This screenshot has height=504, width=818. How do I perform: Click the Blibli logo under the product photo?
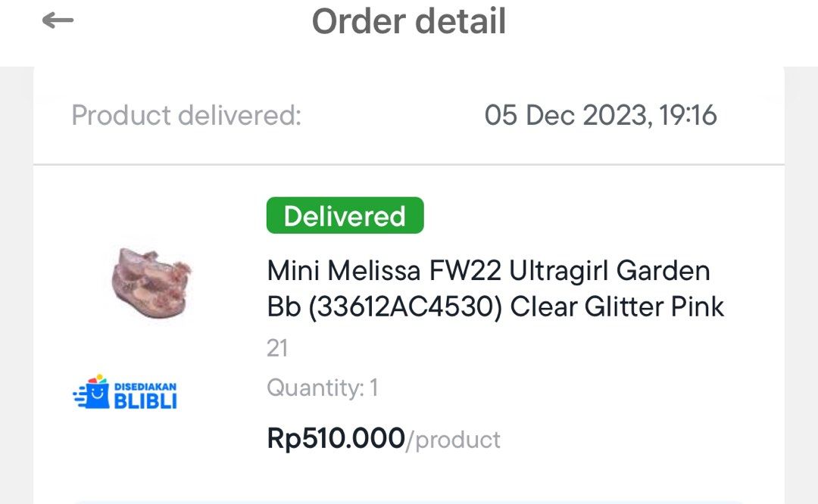pos(125,390)
